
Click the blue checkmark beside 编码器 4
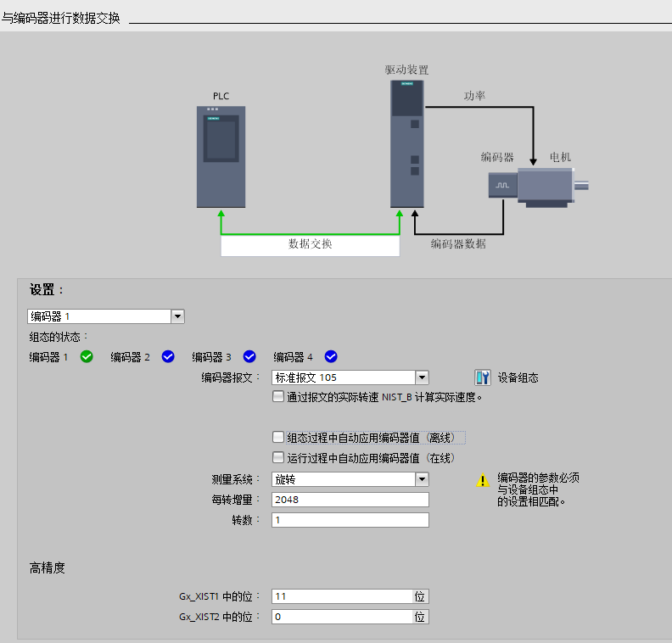coord(331,357)
